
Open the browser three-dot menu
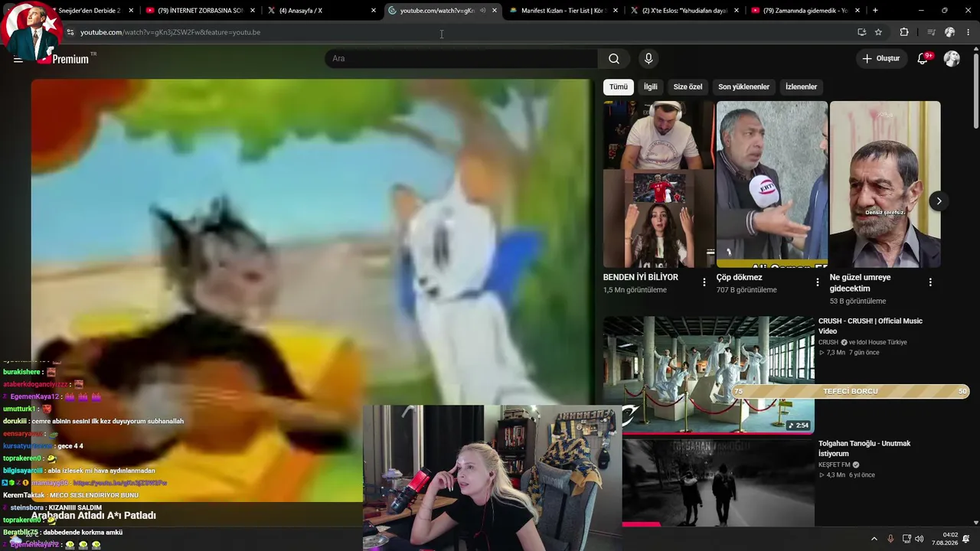[x=969, y=32]
